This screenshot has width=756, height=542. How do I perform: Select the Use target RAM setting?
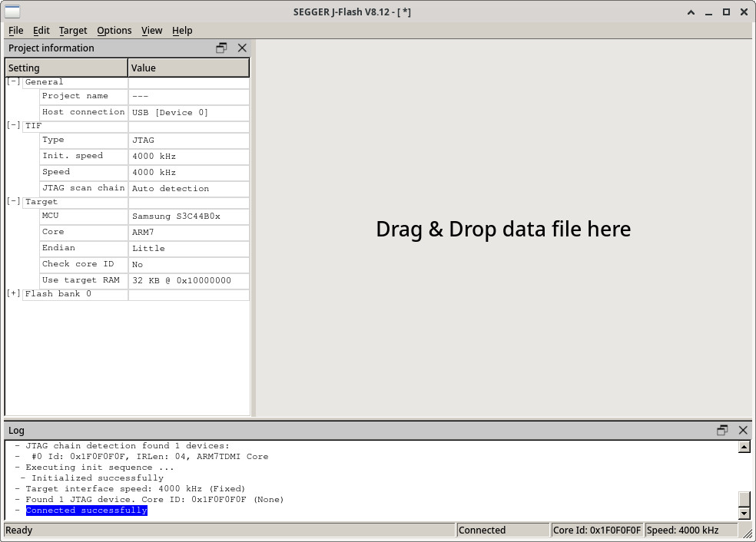[x=84, y=280]
